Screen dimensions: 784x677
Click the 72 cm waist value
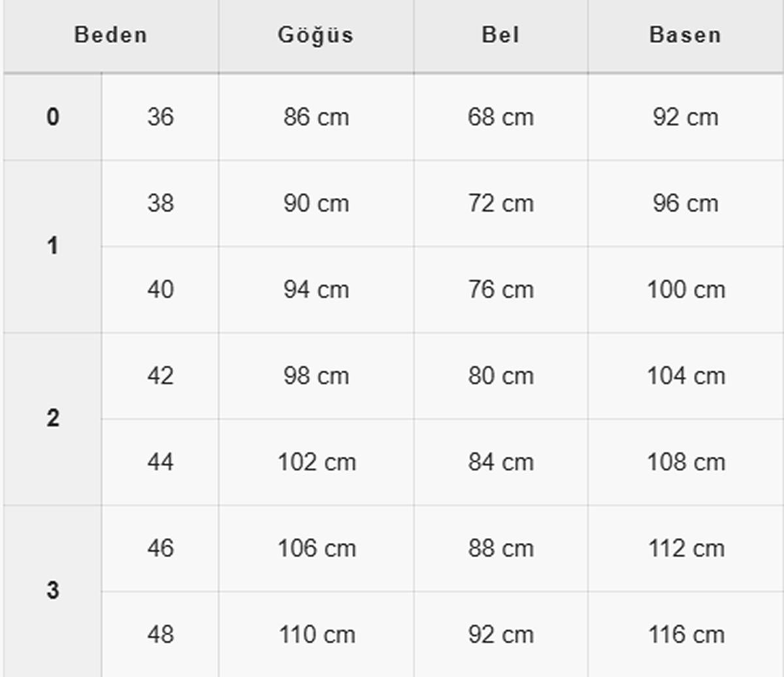click(500, 203)
